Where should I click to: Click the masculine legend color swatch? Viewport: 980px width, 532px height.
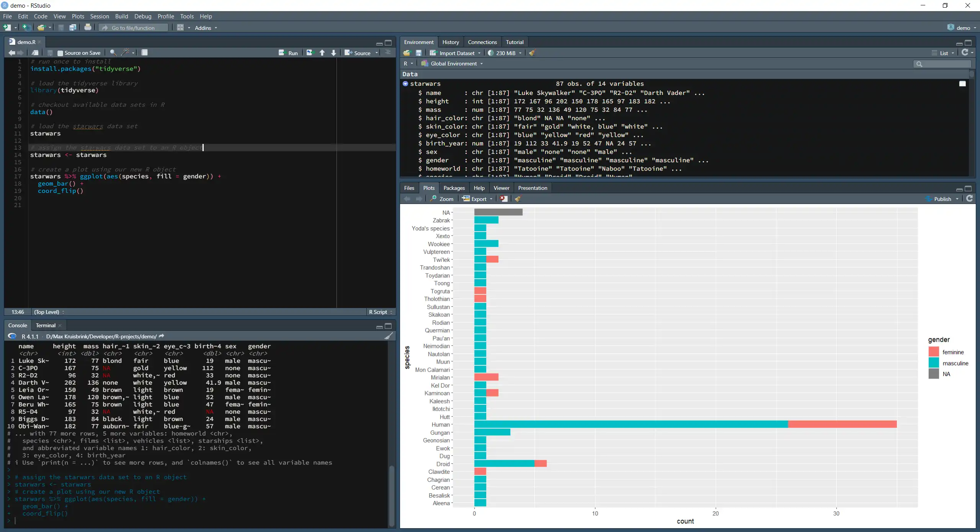[x=934, y=363]
